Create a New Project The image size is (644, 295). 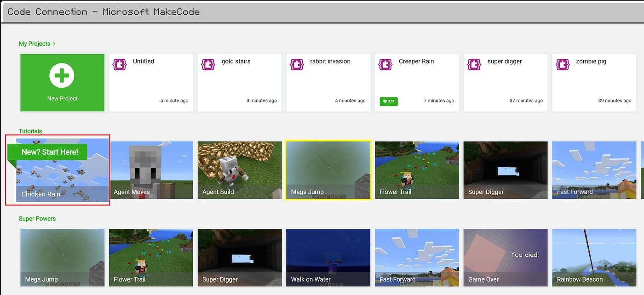(62, 83)
